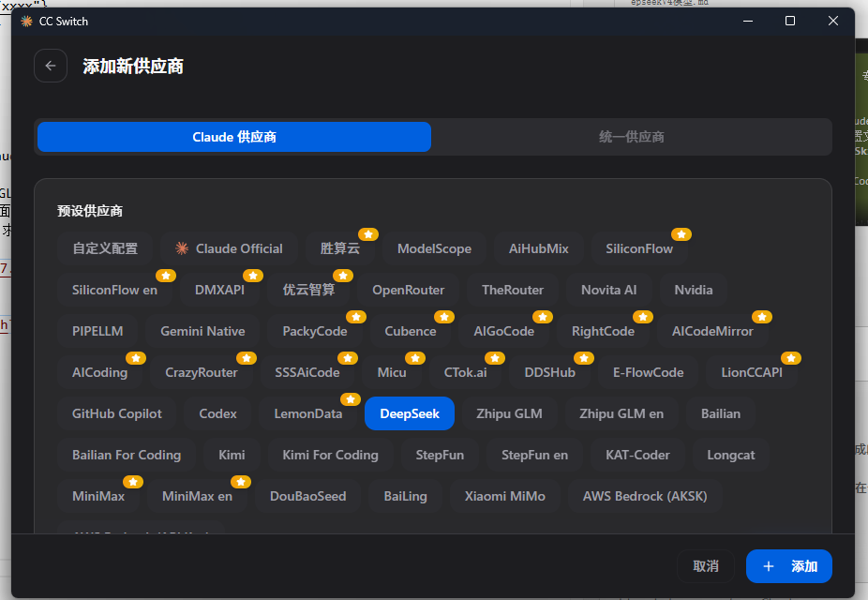The width and height of the screenshot is (868, 600).
Task: Pick KAT-Coder provider
Action: tap(637, 455)
